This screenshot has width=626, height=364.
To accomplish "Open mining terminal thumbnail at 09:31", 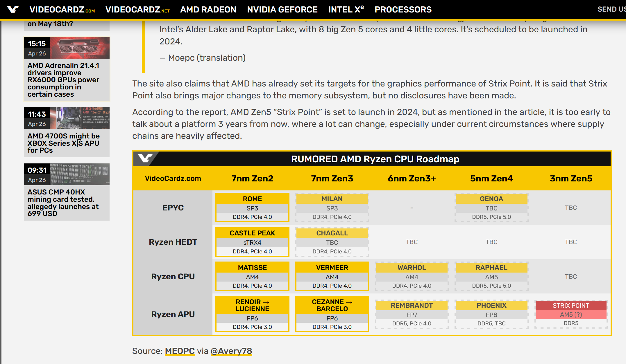I will click(79, 174).
